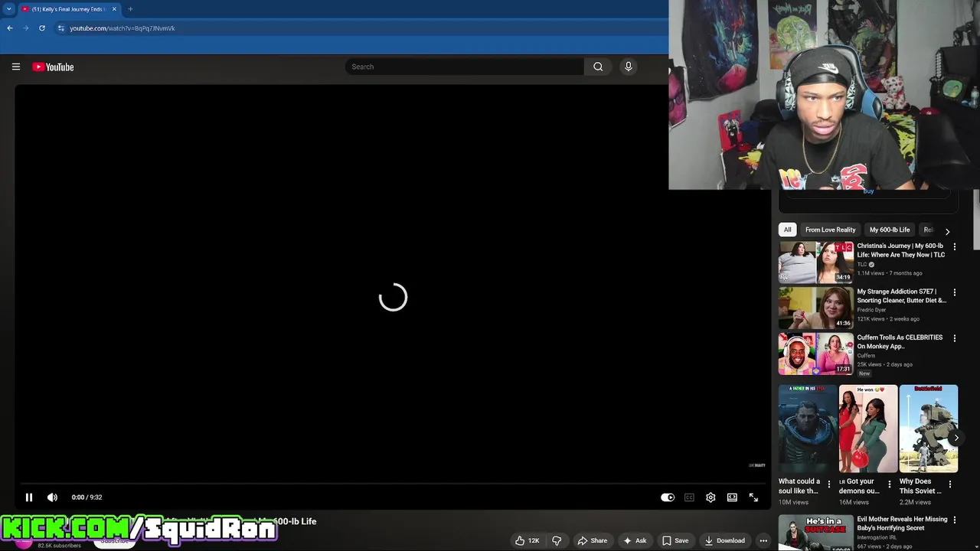The height and width of the screenshot is (551, 980).
Task: Dislike the video with thumbs down
Action: coord(557,540)
